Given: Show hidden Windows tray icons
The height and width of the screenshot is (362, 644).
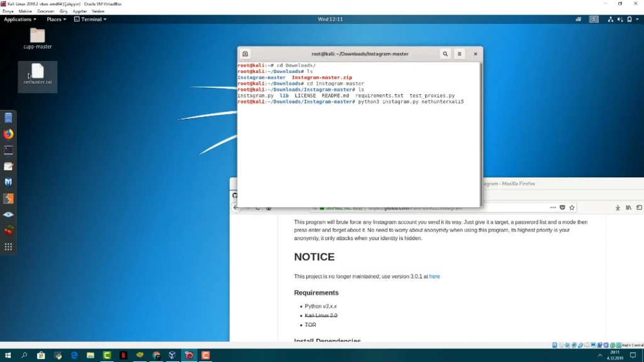Looking at the screenshot, I should click(x=599, y=356).
